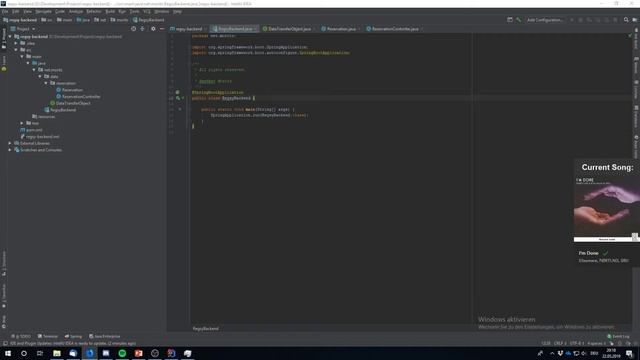Collapse the regsy-backend project root node
Screen dimensions: 640x360
pyautogui.click(x=10, y=36)
